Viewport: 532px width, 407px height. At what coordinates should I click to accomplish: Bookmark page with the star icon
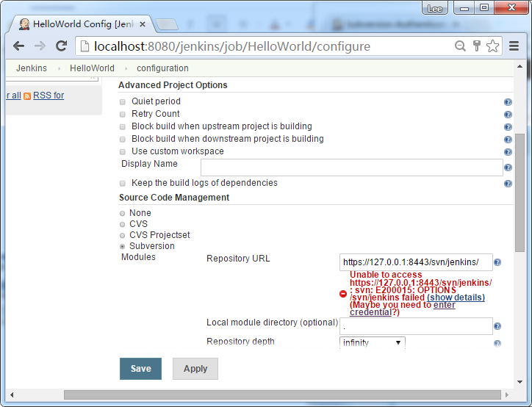[492, 46]
